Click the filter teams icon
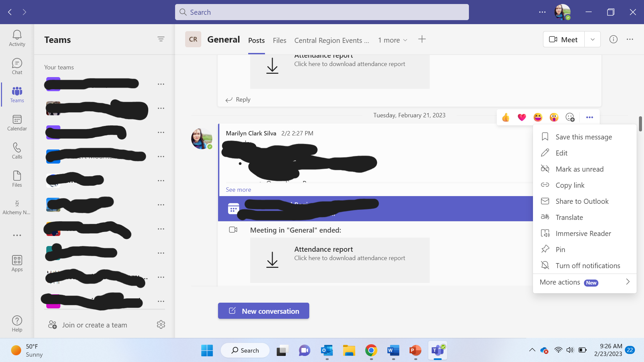Image resolution: width=644 pixels, height=362 pixels. tap(161, 39)
